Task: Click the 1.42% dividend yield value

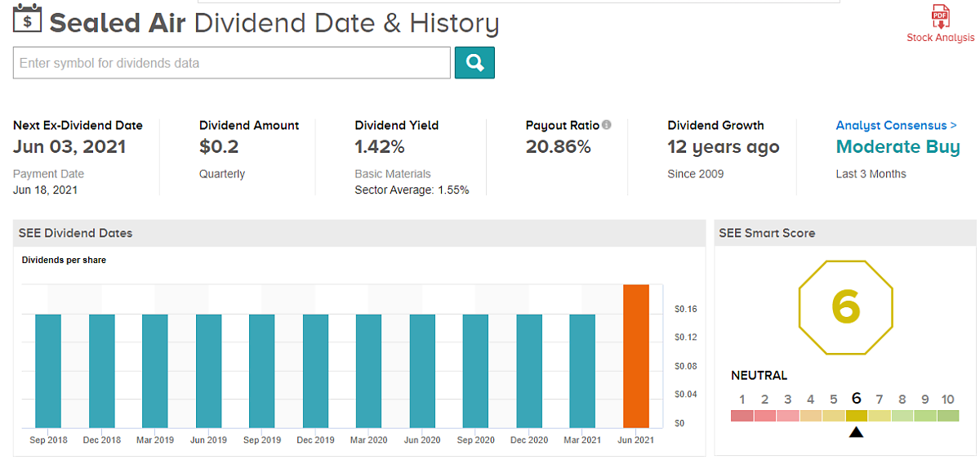Action: pos(380,147)
